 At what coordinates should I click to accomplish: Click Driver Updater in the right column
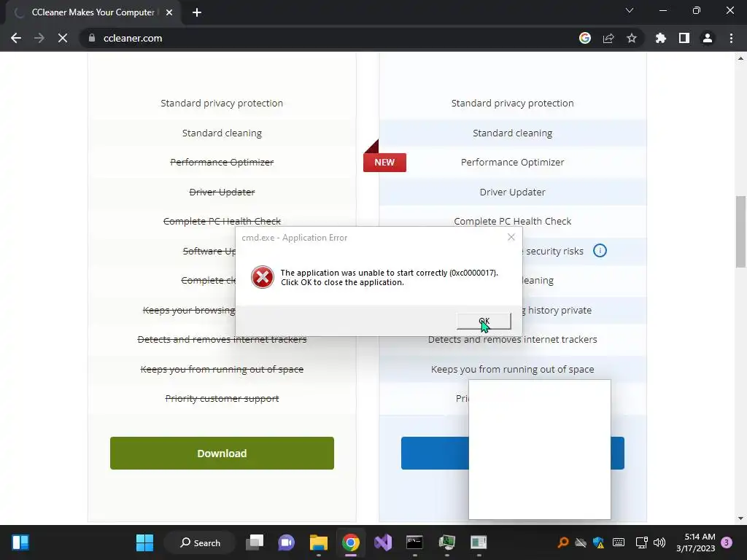pos(513,192)
